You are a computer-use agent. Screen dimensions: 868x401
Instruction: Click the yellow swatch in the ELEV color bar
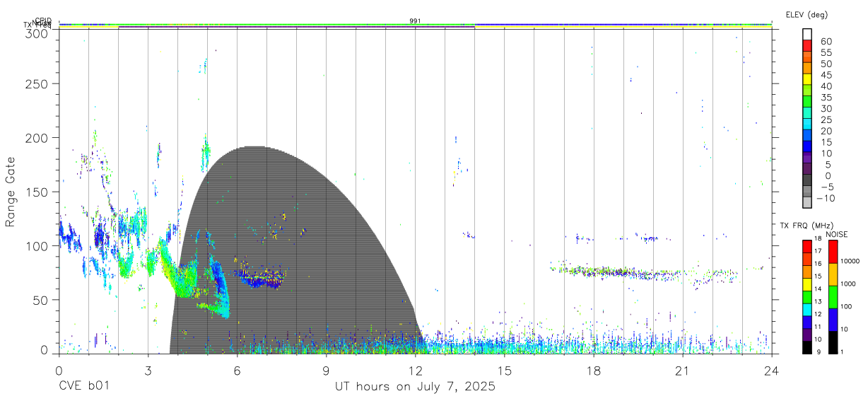click(x=807, y=80)
